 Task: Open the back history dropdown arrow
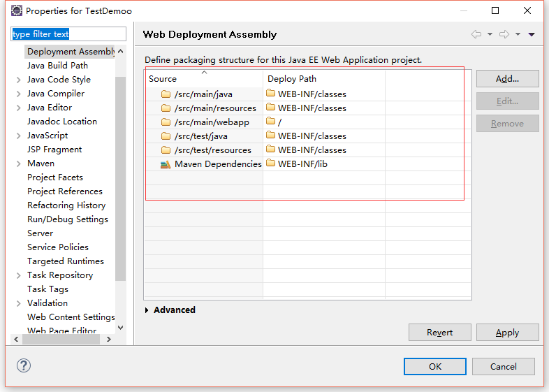tap(490, 34)
